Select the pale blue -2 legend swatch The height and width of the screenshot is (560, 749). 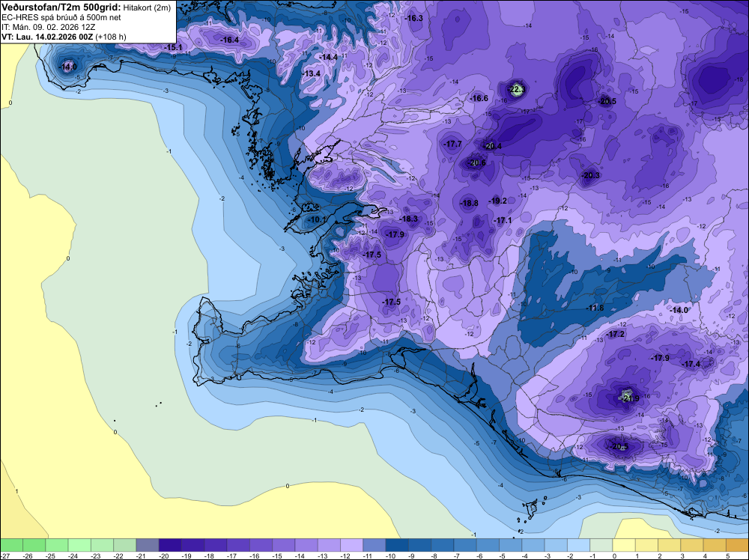coord(578,545)
